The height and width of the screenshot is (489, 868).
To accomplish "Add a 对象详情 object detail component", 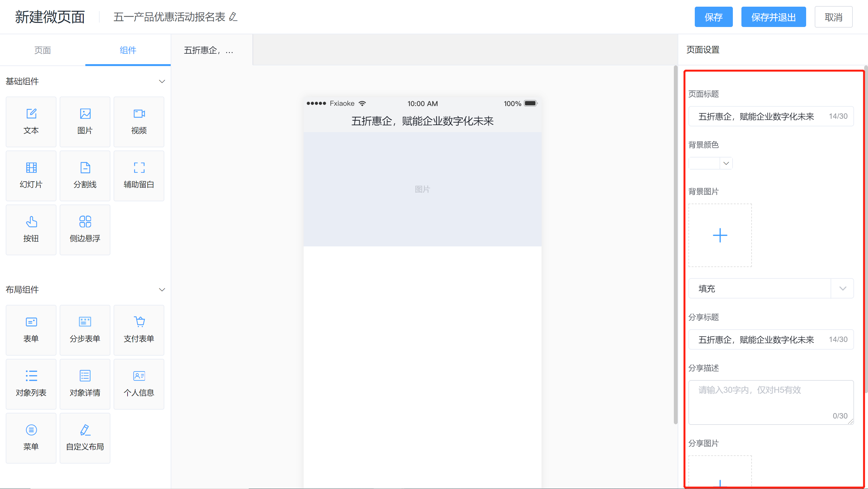I will (85, 384).
